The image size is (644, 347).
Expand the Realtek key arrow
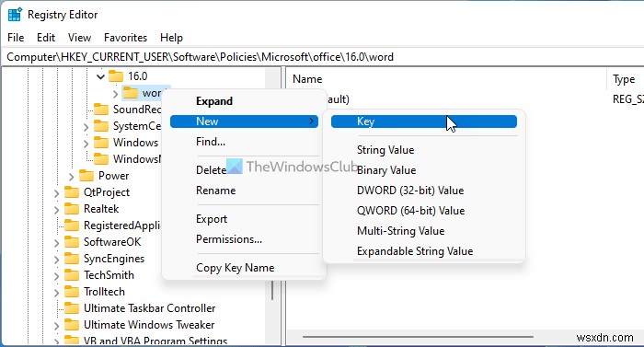tap(56, 209)
